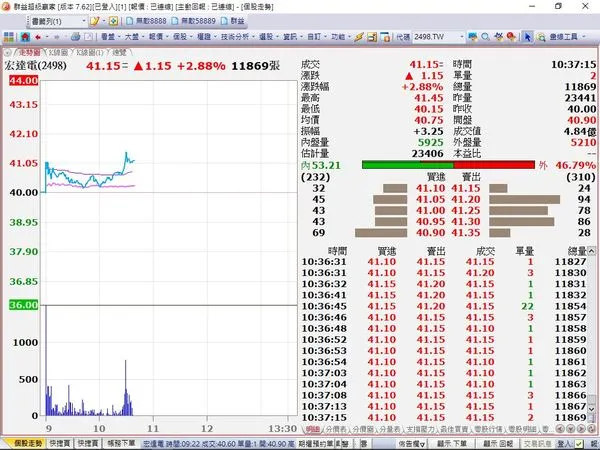The image size is (600, 450).
Task: Click the inner/outer volume ratio bar
Action: (x=448, y=165)
